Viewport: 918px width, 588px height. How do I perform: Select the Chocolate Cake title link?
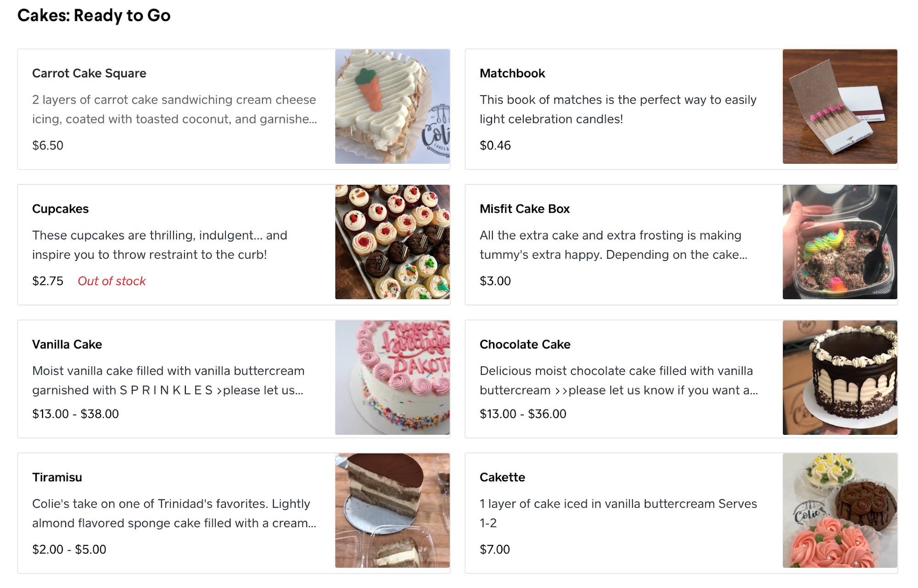[525, 344]
